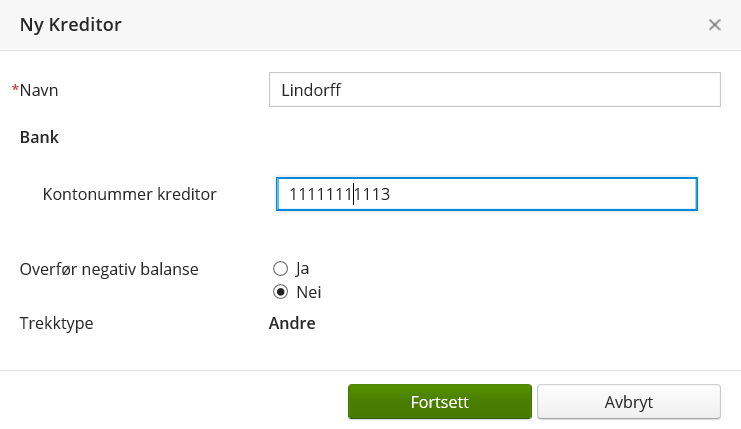Click the Ny Kreditor dialog title
Viewport: 741px width, 429px height.
71,25
